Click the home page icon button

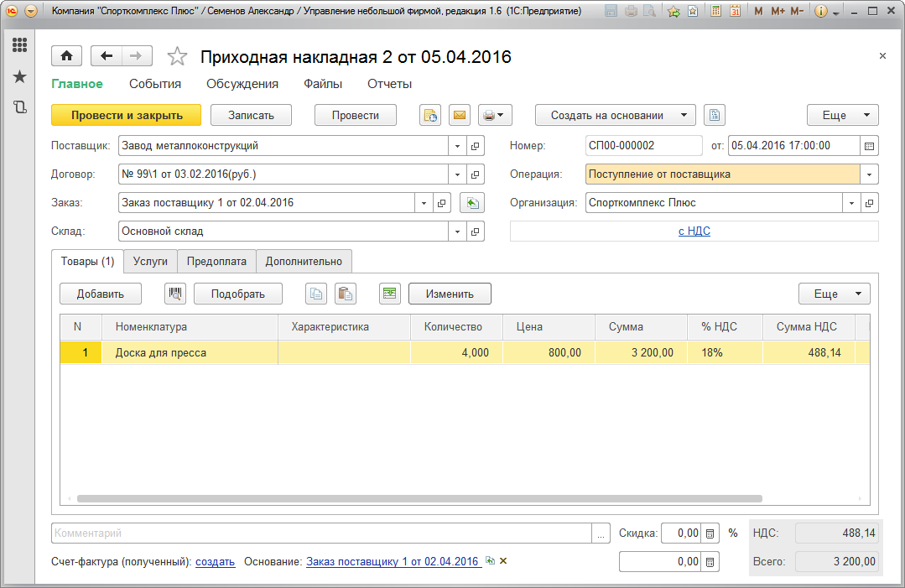(x=66, y=56)
